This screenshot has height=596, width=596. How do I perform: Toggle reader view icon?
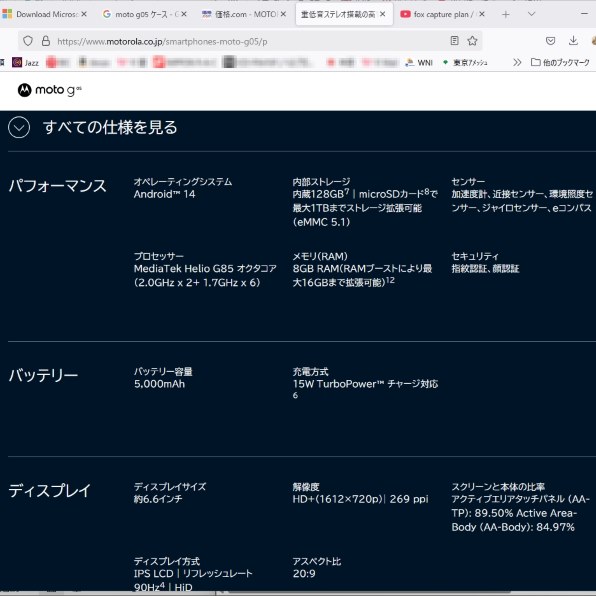pyautogui.click(x=454, y=40)
